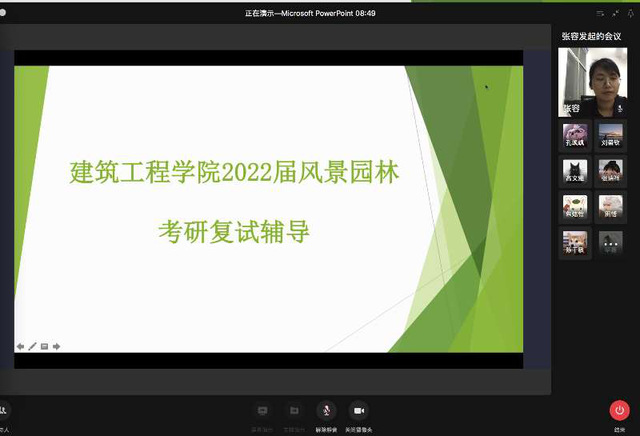This screenshot has height=436, width=640.
Task: Click the next slide arrow
Action: coord(57,346)
